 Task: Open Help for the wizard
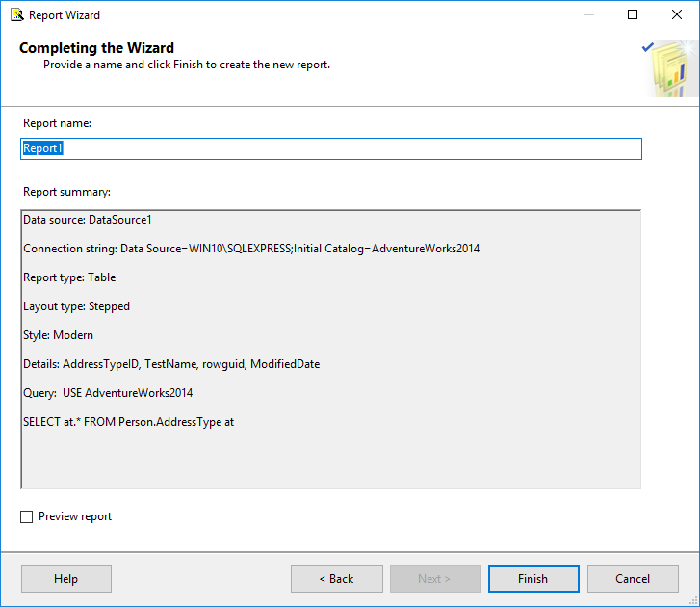[x=65, y=579]
